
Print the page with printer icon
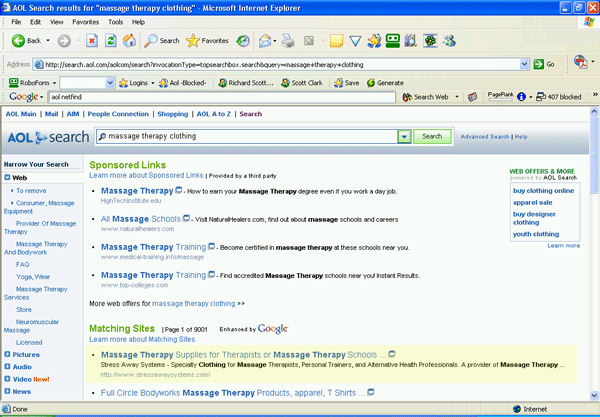pyautogui.click(x=288, y=41)
